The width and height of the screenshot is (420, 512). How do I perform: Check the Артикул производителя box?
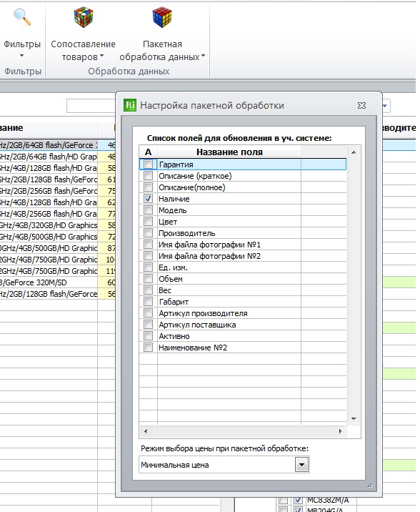coord(148,312)
